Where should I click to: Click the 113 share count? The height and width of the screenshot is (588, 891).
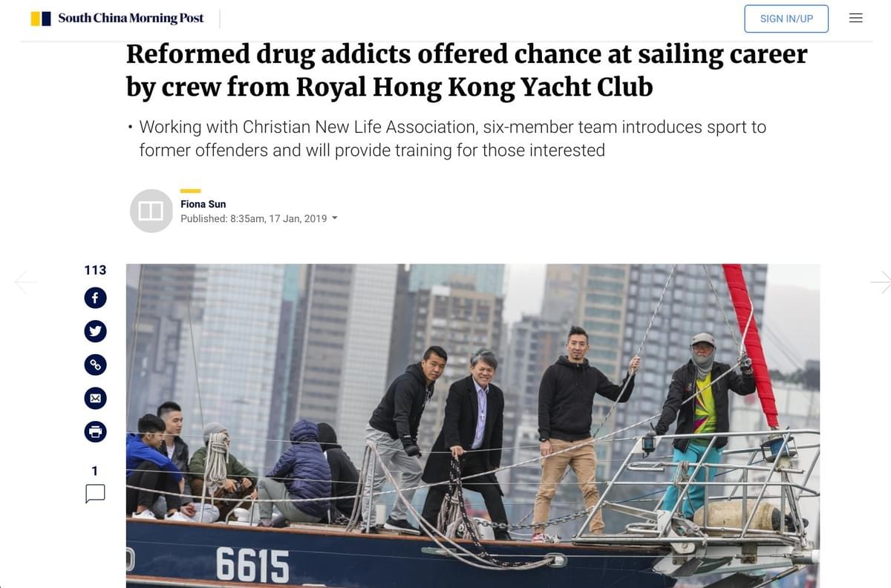click(x=95, y=270)
